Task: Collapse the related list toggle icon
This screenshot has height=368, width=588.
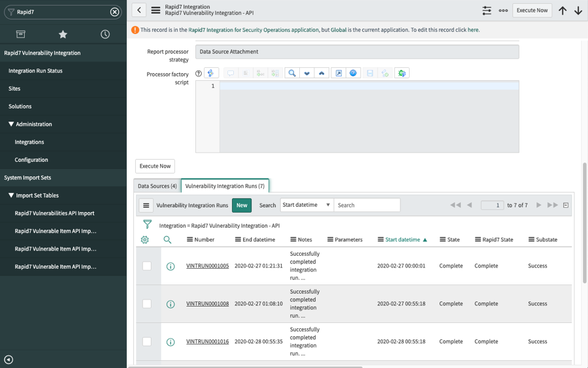Action: [x=566, y=205]
